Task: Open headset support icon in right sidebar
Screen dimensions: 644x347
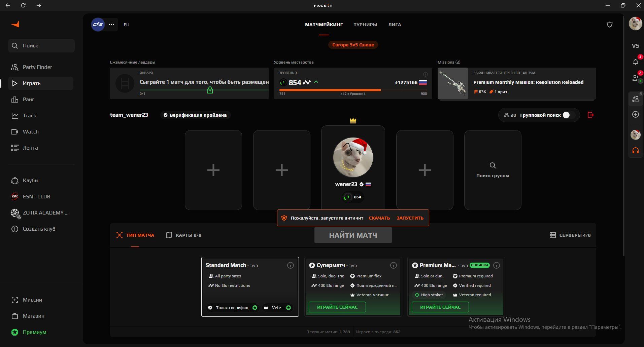Action: coord(635,151)
